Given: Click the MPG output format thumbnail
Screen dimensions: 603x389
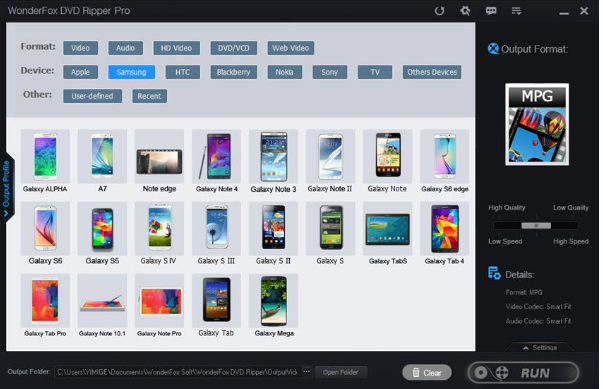Looking at the screenshot, I should [x=537, y=125].
